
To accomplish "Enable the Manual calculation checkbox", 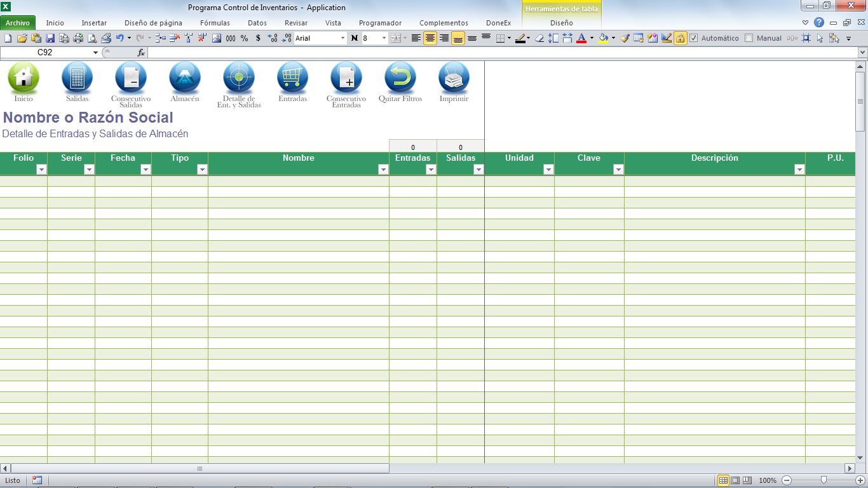I will tap(749, 38).
